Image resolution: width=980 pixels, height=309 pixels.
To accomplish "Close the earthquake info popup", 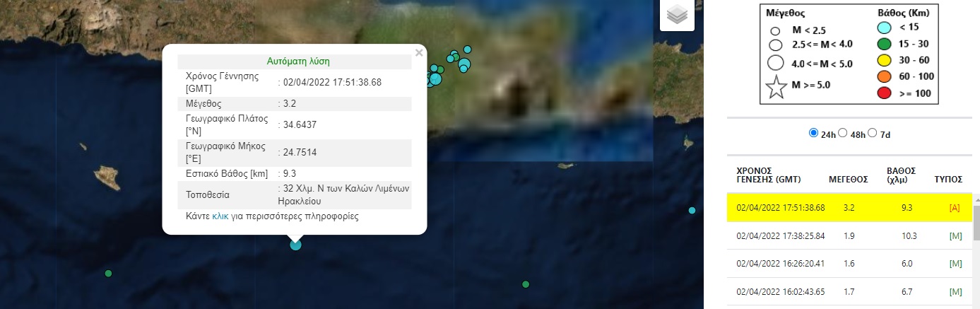I will (419, 52).
